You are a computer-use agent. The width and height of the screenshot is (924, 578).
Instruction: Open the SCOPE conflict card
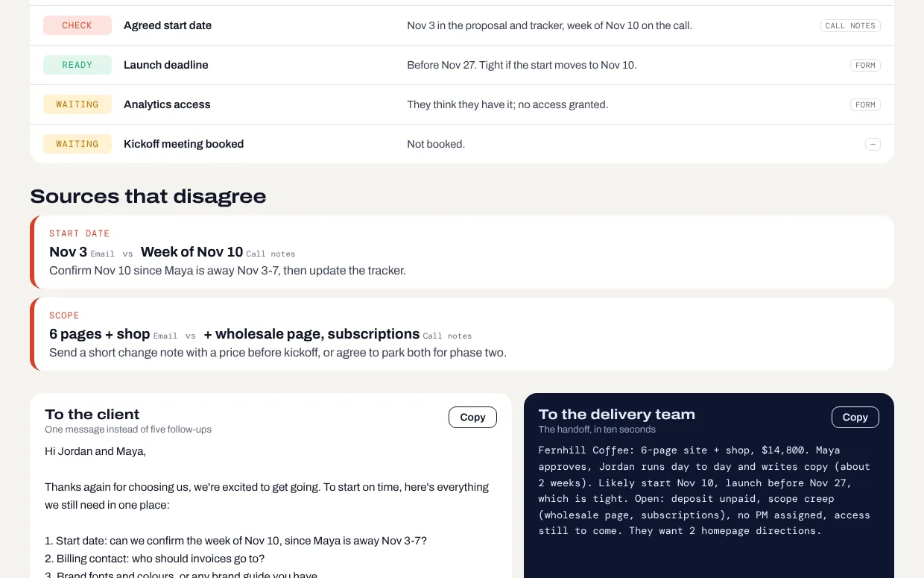[462, 334]
